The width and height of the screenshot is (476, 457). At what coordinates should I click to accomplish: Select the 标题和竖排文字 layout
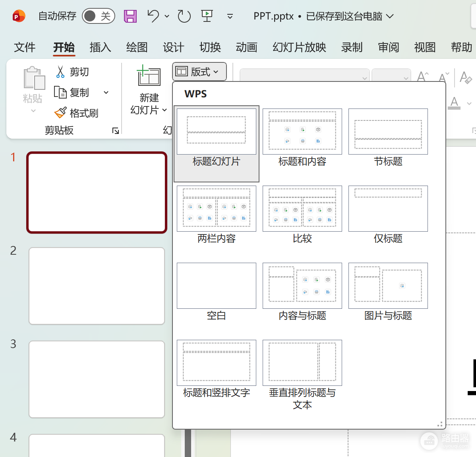pos(217,369)
